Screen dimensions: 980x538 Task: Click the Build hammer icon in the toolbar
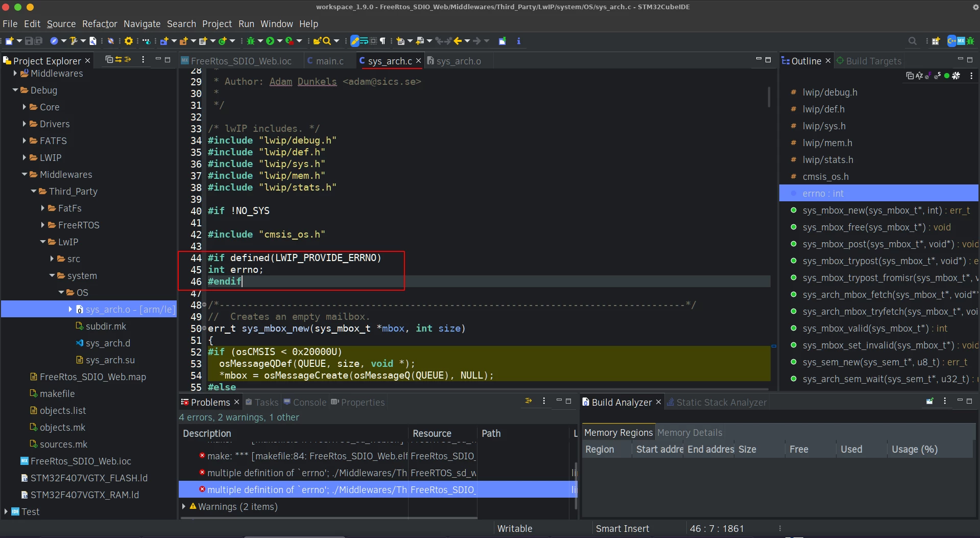click(74, 41)
